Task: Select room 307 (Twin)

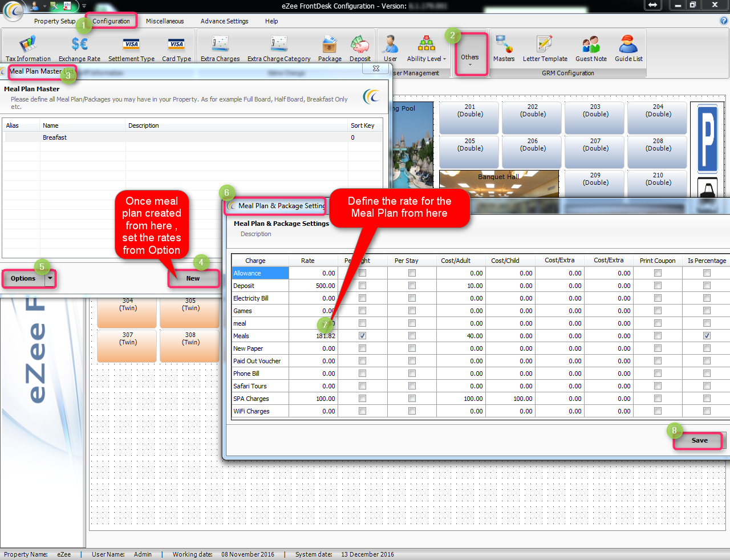Action: [127, 346]
